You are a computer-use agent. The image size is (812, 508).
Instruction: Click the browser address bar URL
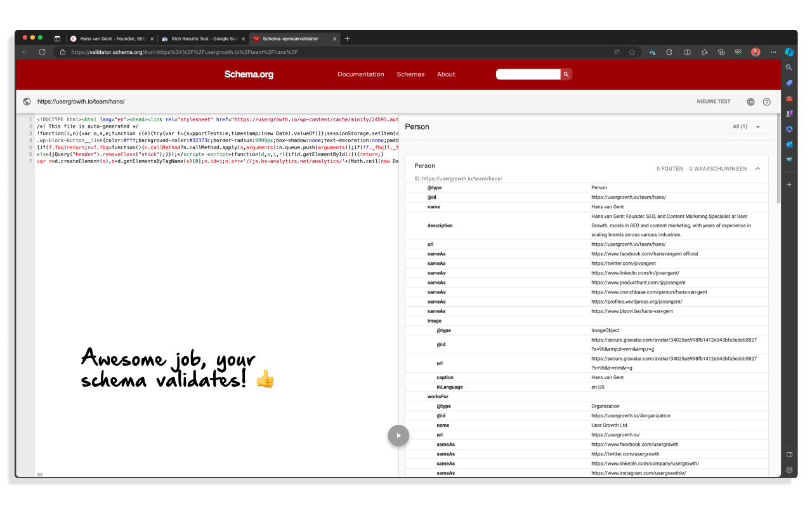(x=184, y=52)
